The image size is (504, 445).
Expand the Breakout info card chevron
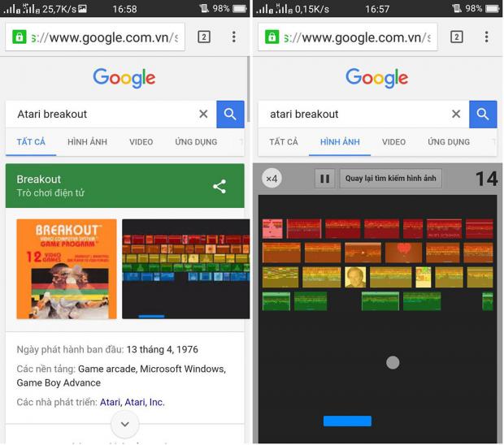pos(124,423)
